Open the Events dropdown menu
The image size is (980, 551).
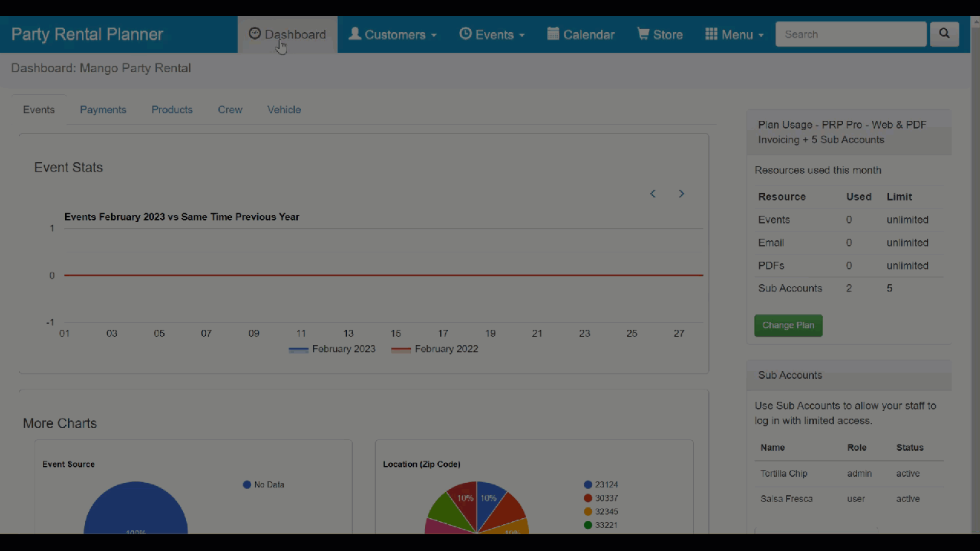(x=492, y=34)
